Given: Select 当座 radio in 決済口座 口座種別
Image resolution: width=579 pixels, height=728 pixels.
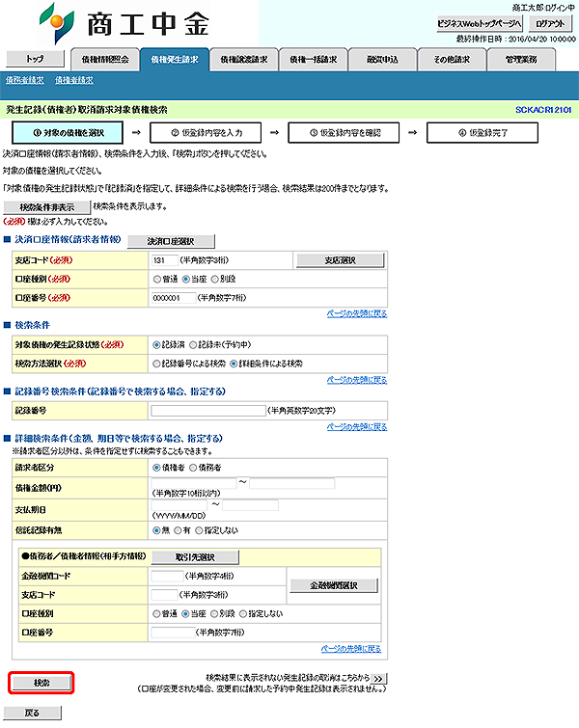Looking at the screenshot, I should (x=186, y=279).
